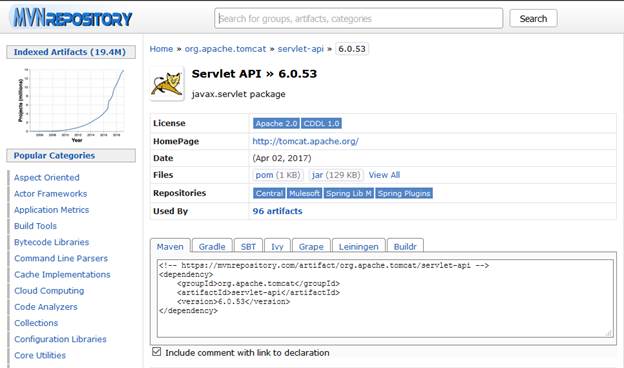Open the Home breadcrumb link
The width and height of the screenshot is (624, 368).
point(161,49)
